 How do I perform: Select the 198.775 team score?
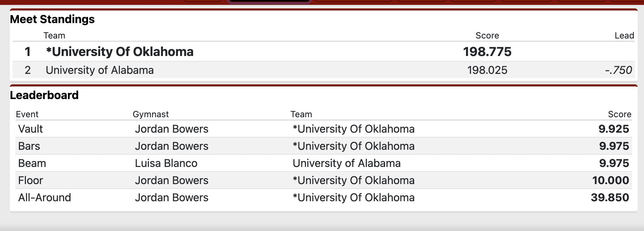point(487,52)
